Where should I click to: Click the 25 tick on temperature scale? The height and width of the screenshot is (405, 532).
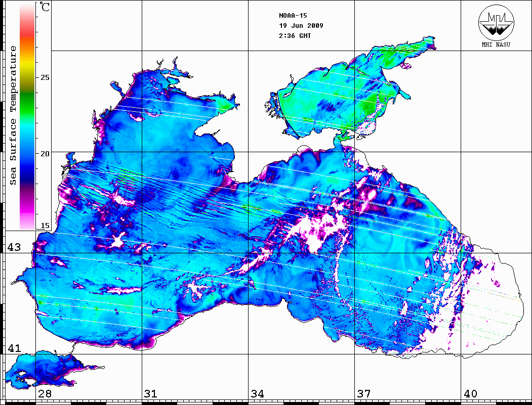click(x=45, y=77)
